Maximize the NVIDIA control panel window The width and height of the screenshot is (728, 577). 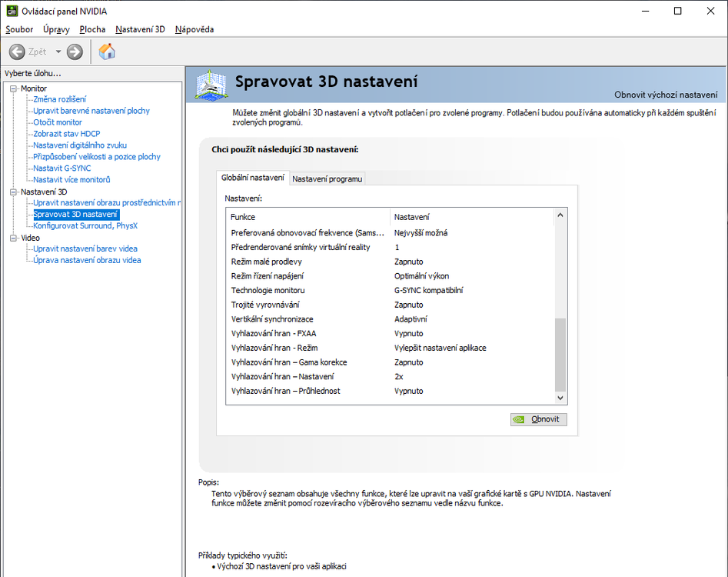pos(678,11)
